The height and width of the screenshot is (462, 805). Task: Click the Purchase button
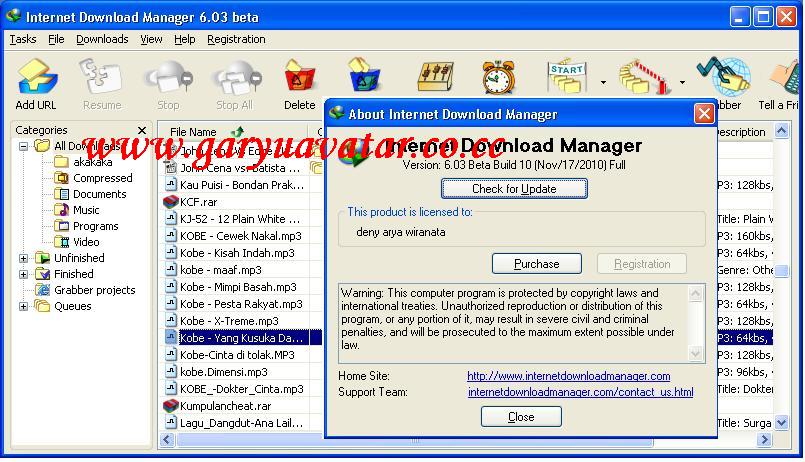[536, 264]
